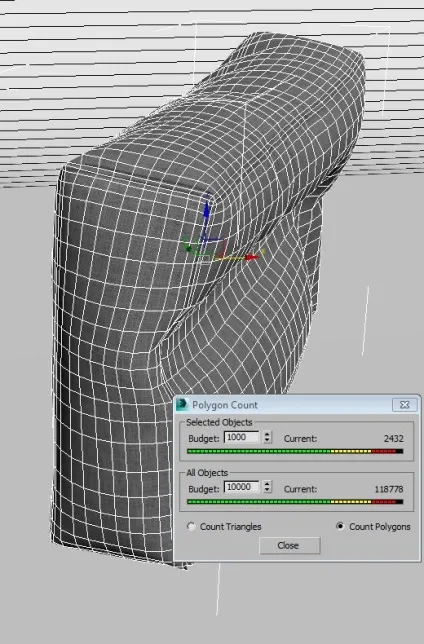Decrease the All Objects budget with down spinner
The height and width of the screenshot is (644, 424).
(x=267, y=490)
